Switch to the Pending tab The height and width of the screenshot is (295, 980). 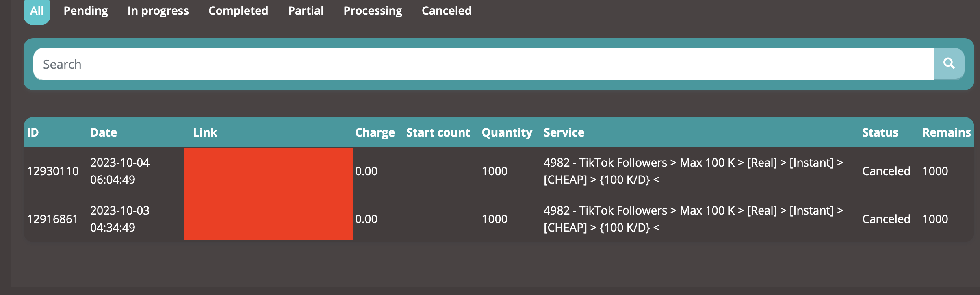point(86,11)
